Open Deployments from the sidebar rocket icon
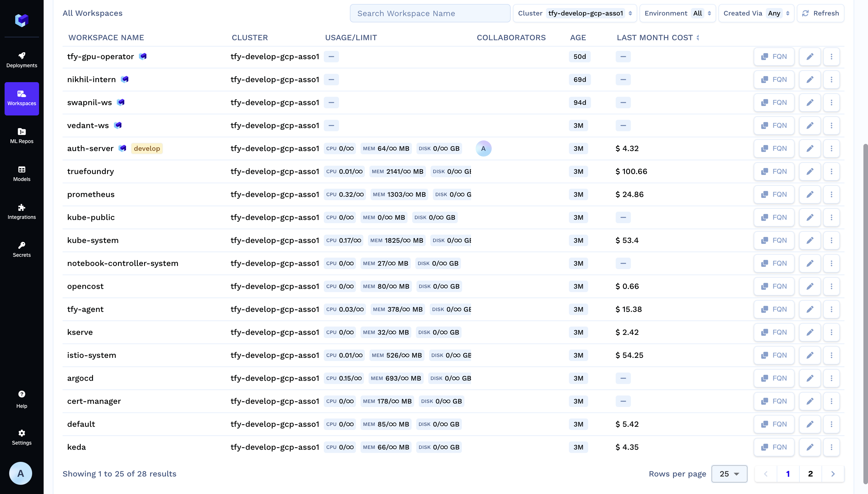 point(22,60)
